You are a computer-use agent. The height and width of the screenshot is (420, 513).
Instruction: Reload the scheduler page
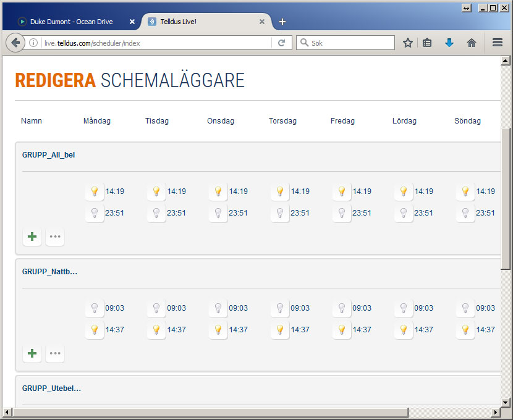click(281, 43)
